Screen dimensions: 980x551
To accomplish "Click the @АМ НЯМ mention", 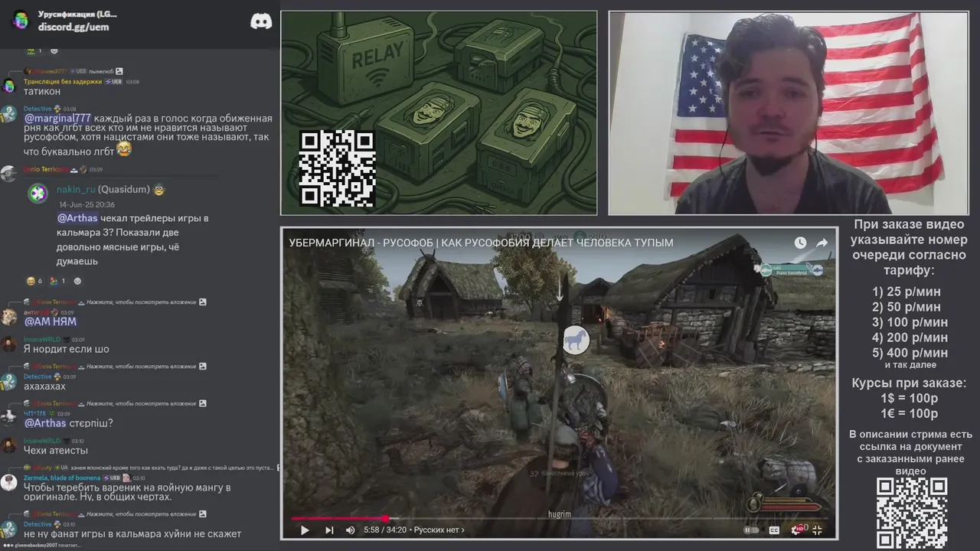I will tap(50, 321).
